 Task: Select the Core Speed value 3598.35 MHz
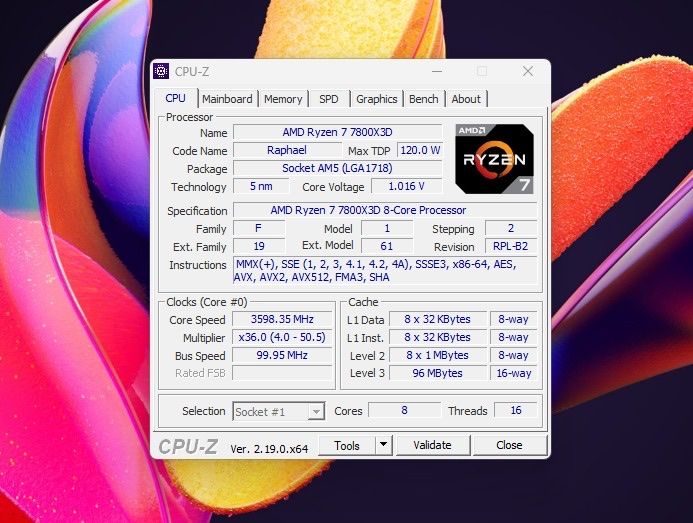coord(282,319)
